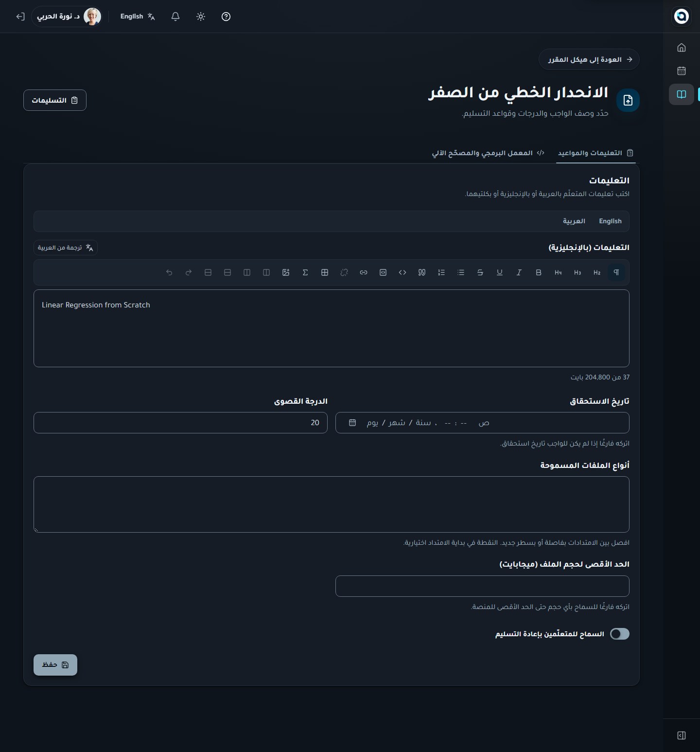Viewport: 700px width, 752px height.
Task: Insert an image into the editor
Action: tap(286, 272)
